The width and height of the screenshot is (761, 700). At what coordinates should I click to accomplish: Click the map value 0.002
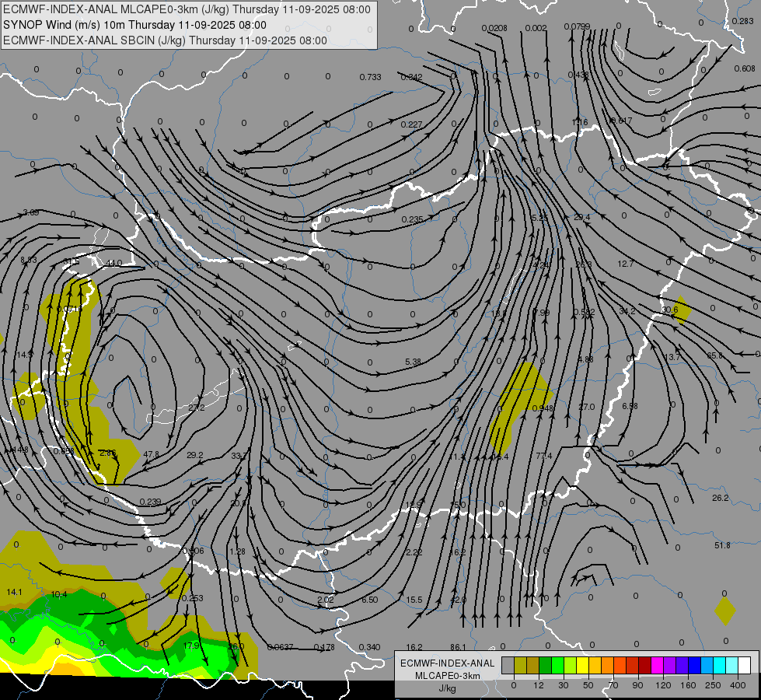pyautogui.click(x=536, y=28)
